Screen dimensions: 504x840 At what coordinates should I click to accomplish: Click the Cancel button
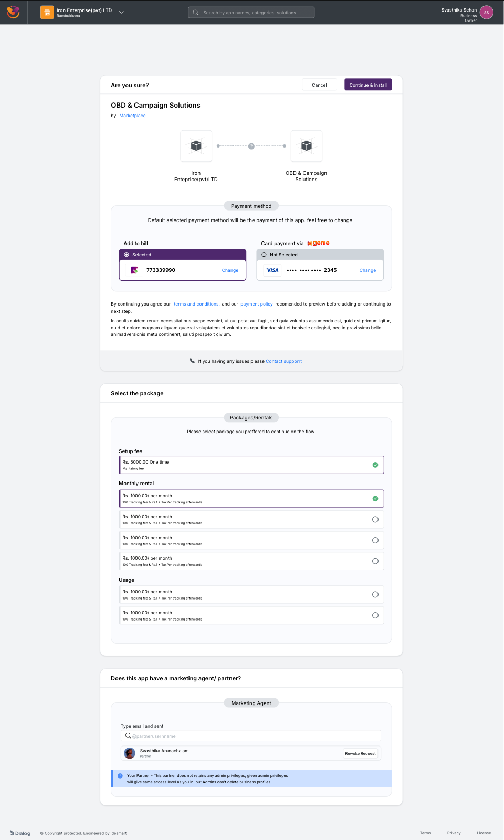coord(319,85)
